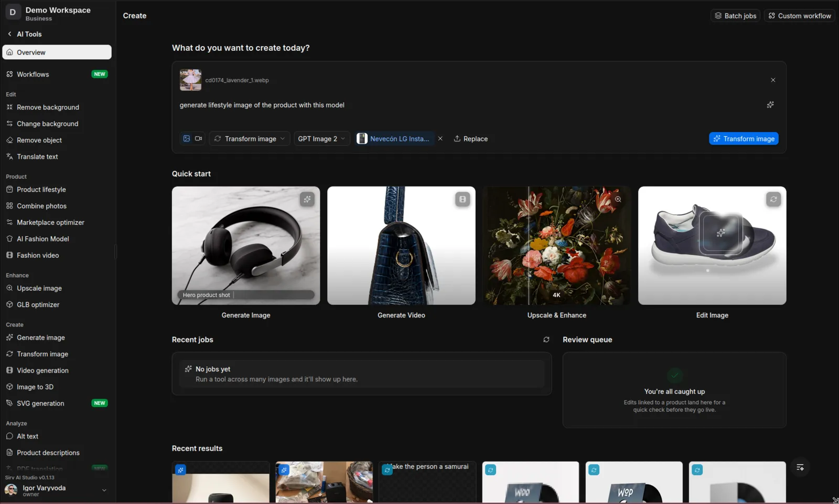Click the blue Transform image button

coord(744,139)
